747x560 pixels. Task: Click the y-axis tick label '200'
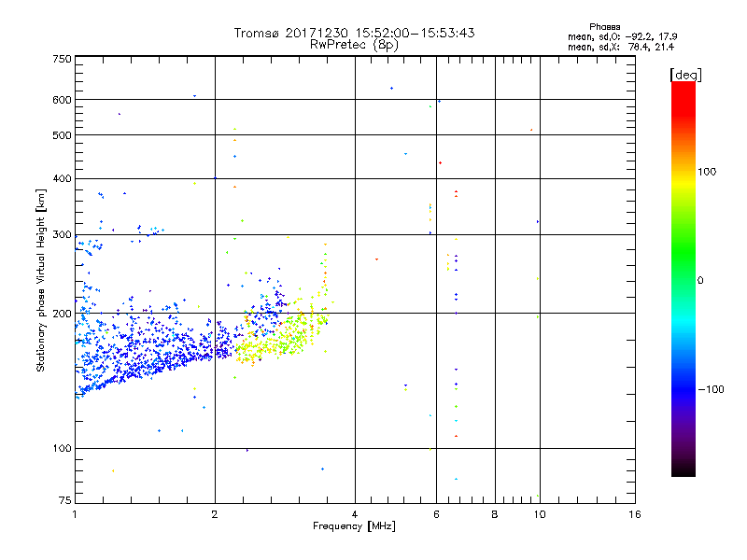[x=63, y=314]
